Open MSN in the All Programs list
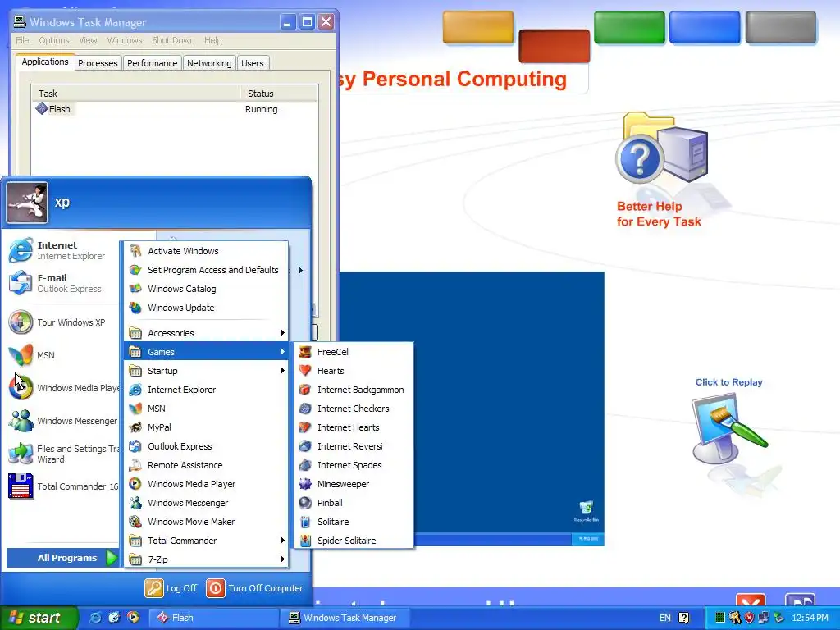840x630 pixels. coord(206,409)
